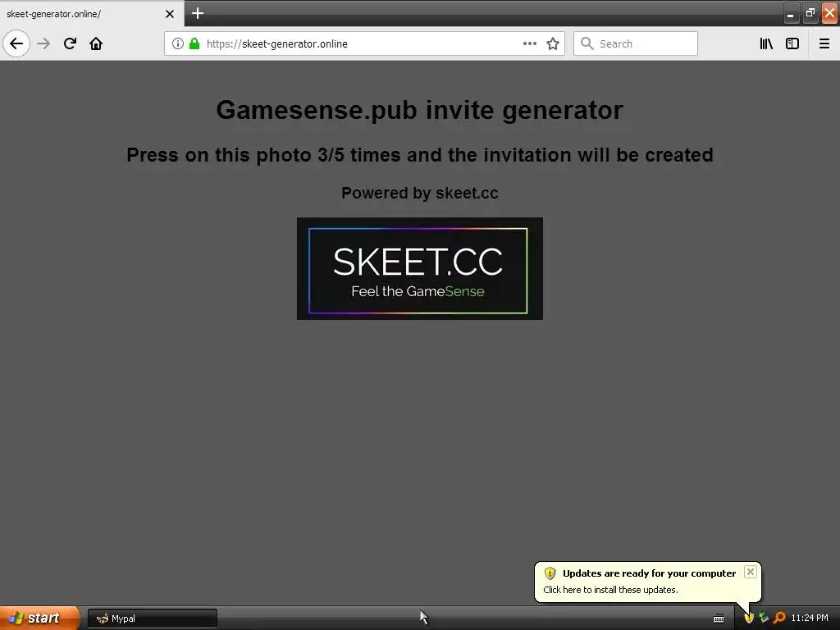Click the 'Gamesense.pub invite generator' heading
840x630 pixels.
pos(419,111)
